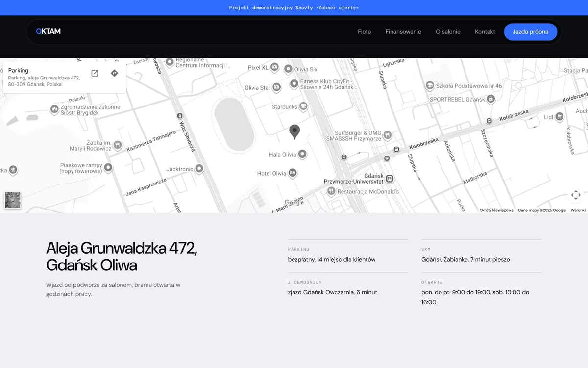The image size is (588, 368).
Task: Click the Szkoła Podstawowa nr 46 marker
Action: click(x=430, y=85)
